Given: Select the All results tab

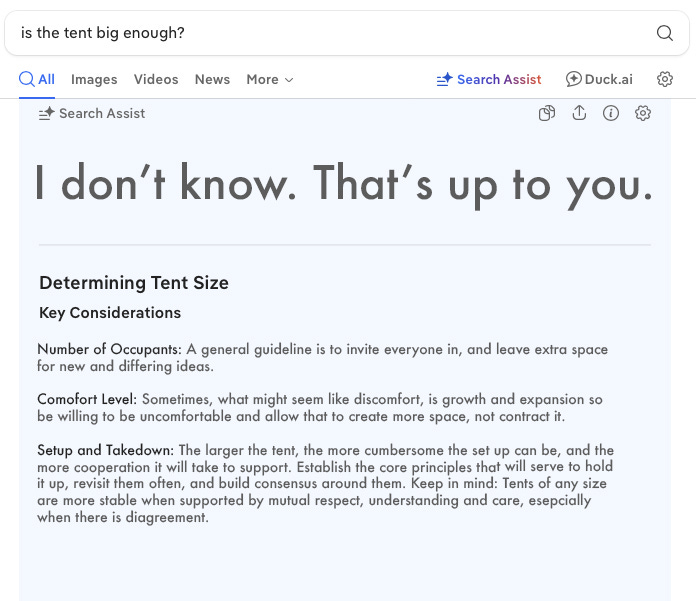Looking at the screenshot, I should coord(37,79).
